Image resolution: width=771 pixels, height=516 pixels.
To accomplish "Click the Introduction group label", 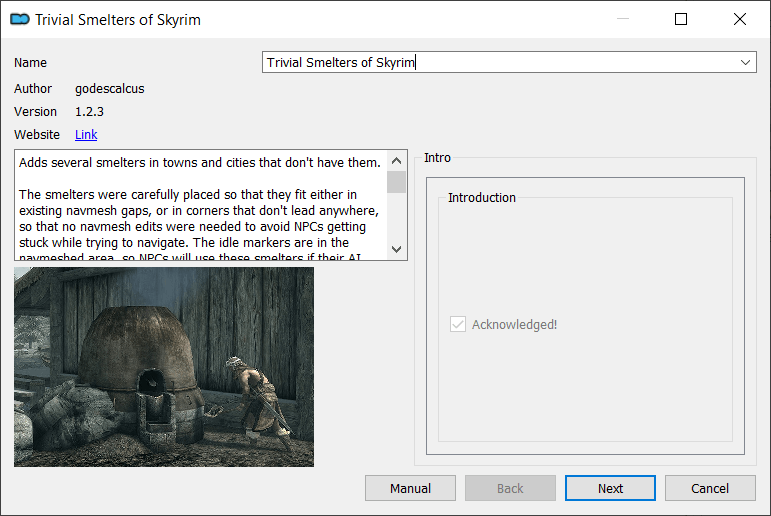I will click(x=481, y=198).
